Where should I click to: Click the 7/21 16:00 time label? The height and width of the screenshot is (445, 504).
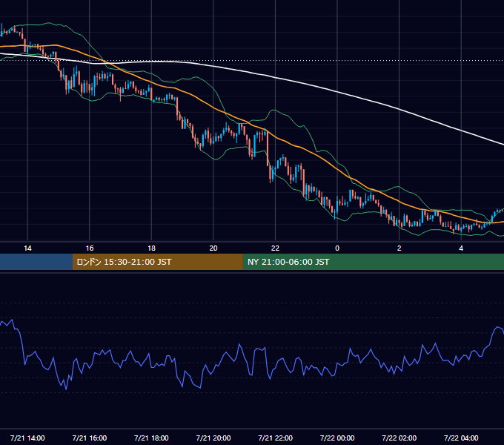(90, 438)
